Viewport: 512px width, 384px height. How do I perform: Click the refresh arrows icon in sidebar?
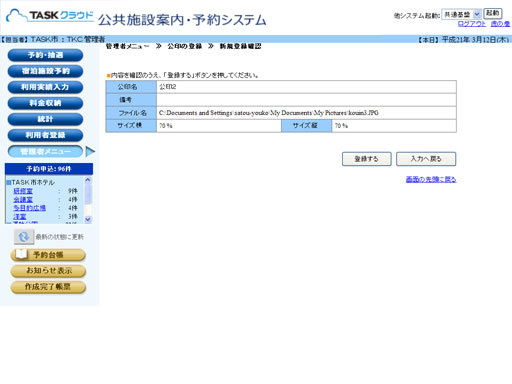[x=24, y=237]
